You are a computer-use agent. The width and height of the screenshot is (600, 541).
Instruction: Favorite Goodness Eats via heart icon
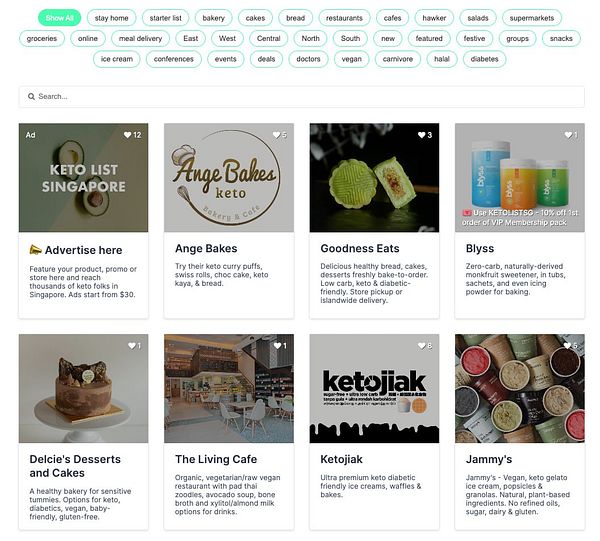[x=422, y=135]
